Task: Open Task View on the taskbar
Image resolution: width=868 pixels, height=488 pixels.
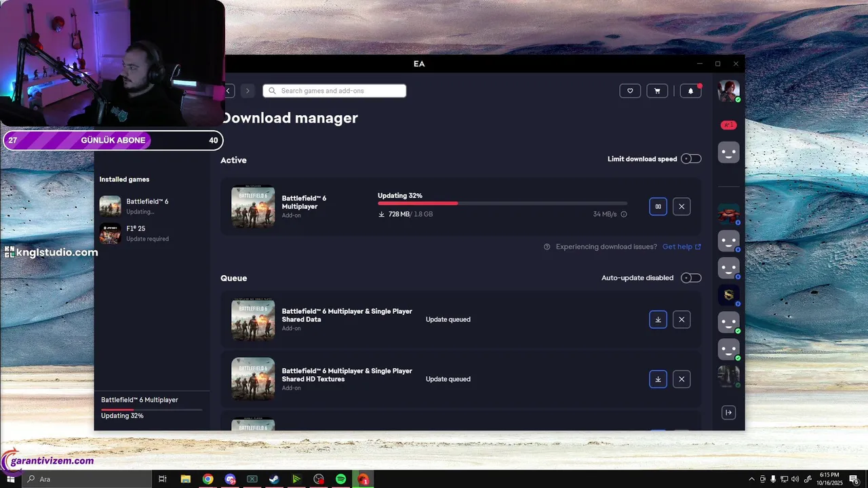Action: pos(163,479)
